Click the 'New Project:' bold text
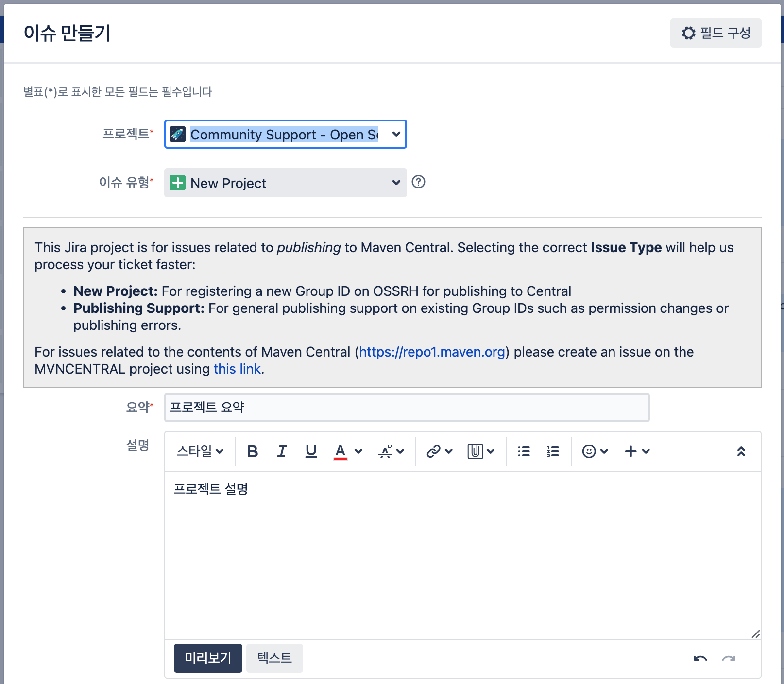The height and width of the screenshot is (684, 784). (x=116, y=291)
